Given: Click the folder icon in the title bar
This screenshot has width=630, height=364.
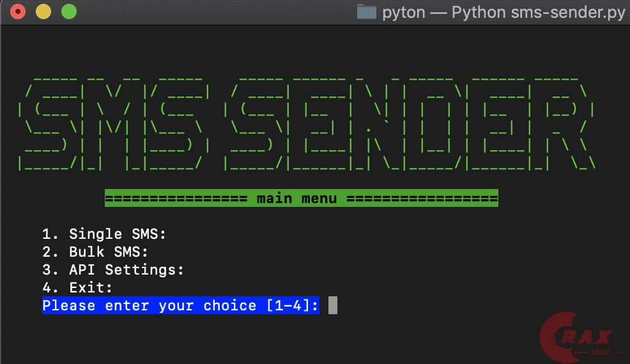Looking at the screenshot, I should tap(366, 12).
